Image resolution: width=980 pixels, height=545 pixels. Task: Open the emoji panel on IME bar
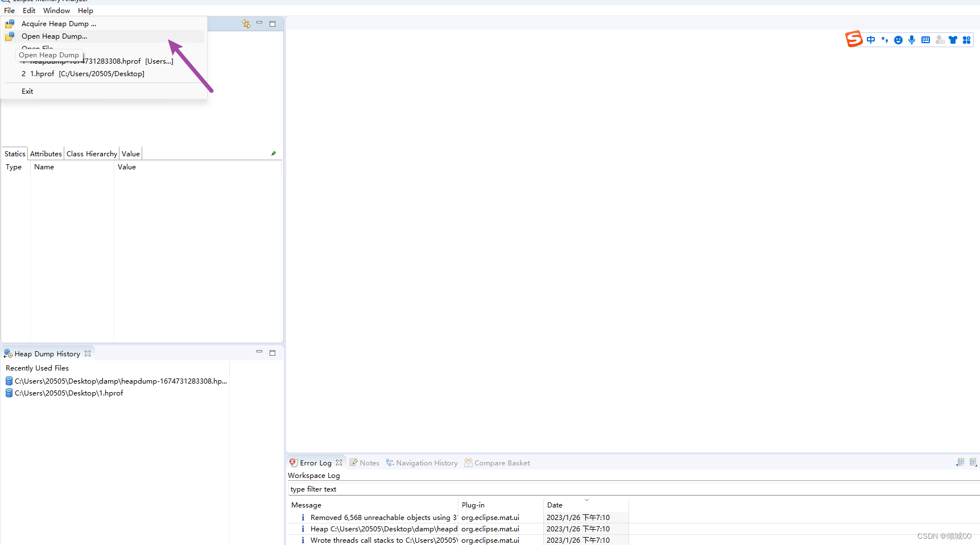pos(898,40)
